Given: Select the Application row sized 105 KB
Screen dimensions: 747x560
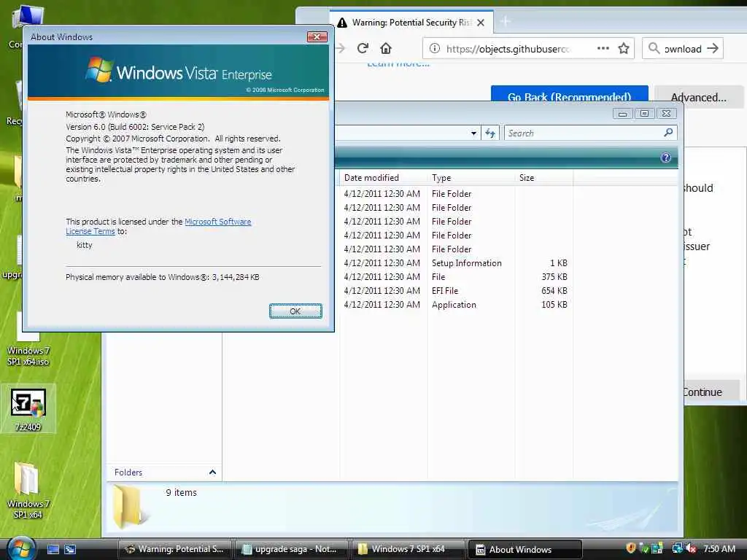Looking at the screenshot, I should click(x=455, y=304).
